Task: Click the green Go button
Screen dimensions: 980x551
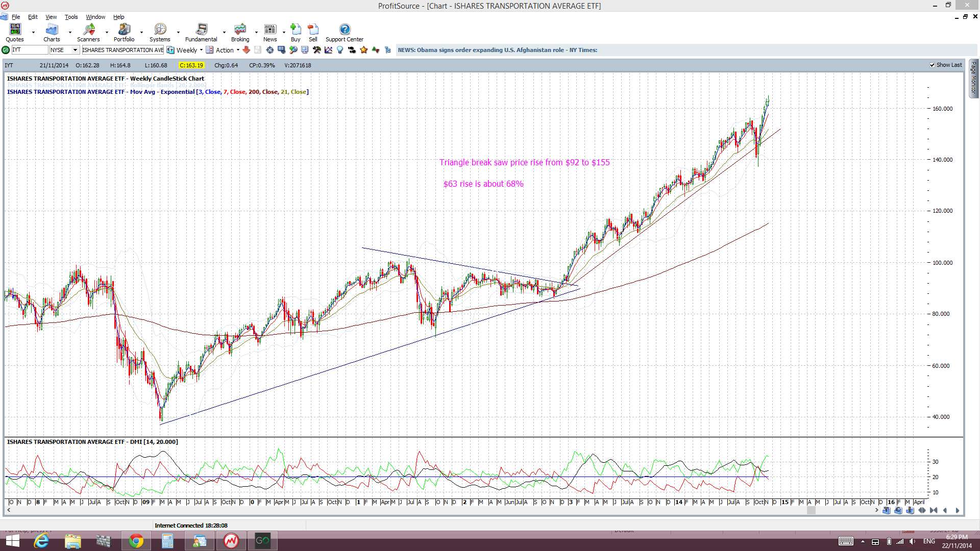Action: pyautogui.click(x=6, y=50)
